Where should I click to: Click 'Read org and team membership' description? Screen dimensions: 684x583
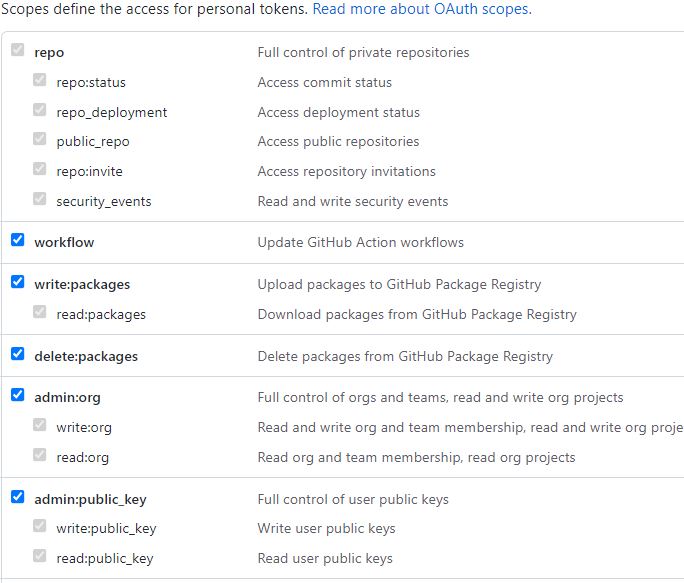pos(417,458)
